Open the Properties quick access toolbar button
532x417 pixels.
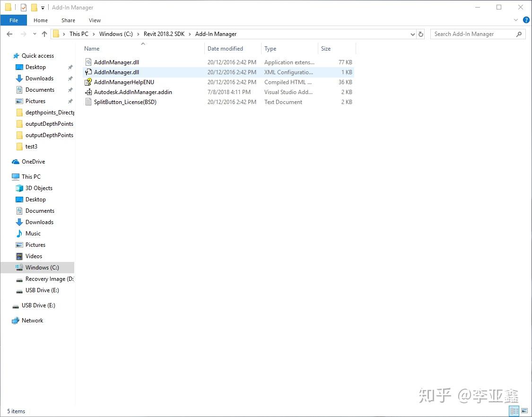tap(24, 7)
